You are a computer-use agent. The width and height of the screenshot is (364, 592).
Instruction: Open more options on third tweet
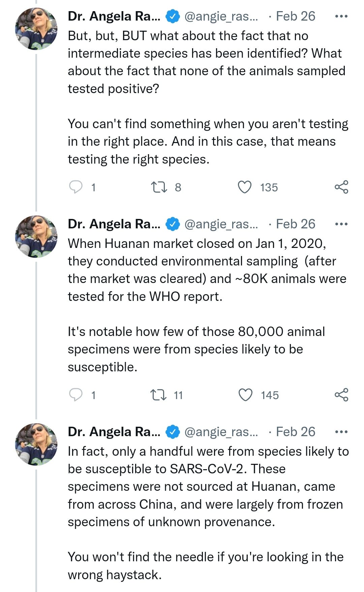tap(341, 432)
